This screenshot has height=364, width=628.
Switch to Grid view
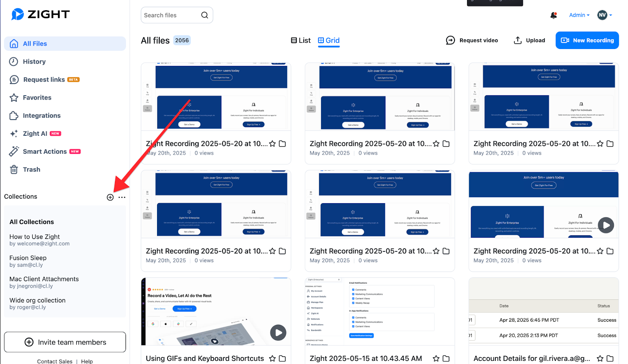(x=329, y=40)
